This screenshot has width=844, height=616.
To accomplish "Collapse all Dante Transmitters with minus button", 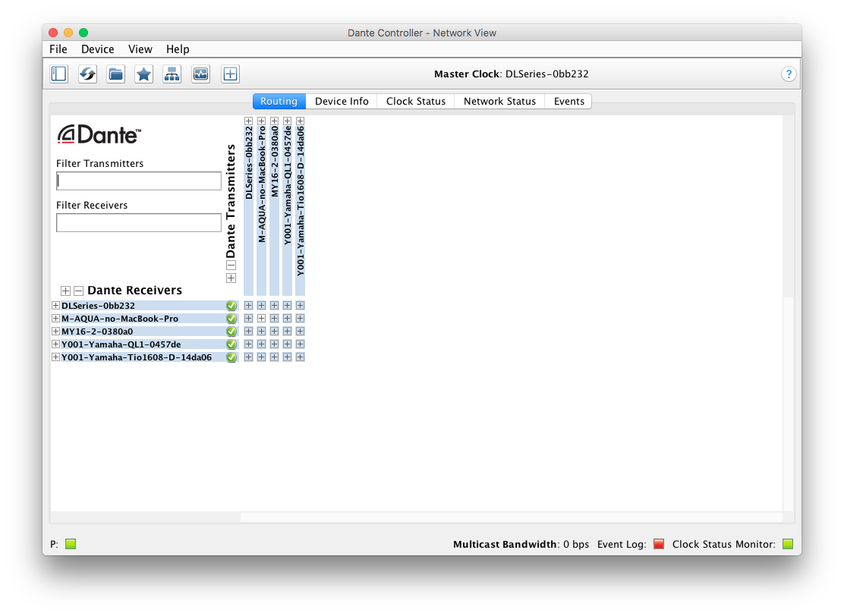I will (231, 265).
